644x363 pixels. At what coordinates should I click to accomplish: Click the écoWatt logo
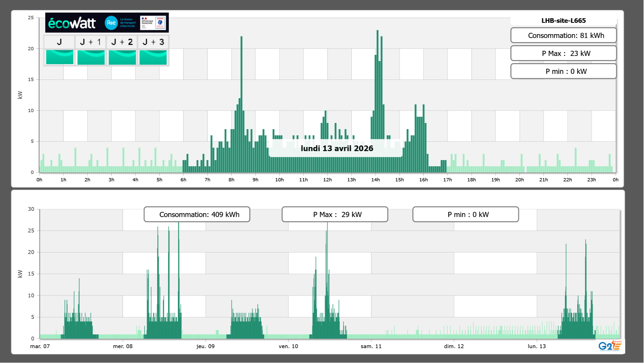pyautogui.click(x=72, y=23)
